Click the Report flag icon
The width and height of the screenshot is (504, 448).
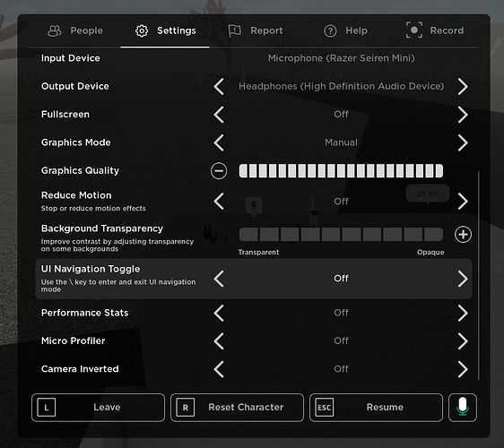click(x=234, y=30)
